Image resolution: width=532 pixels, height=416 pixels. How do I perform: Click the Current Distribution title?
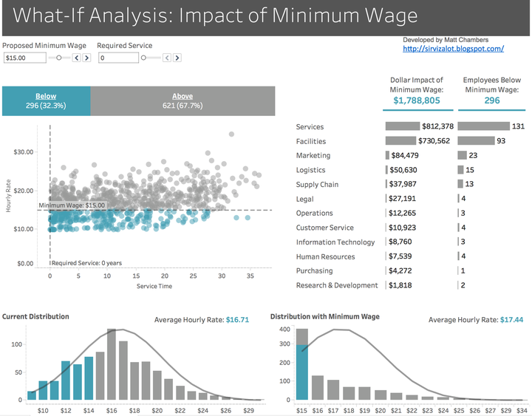click(35, 316)
